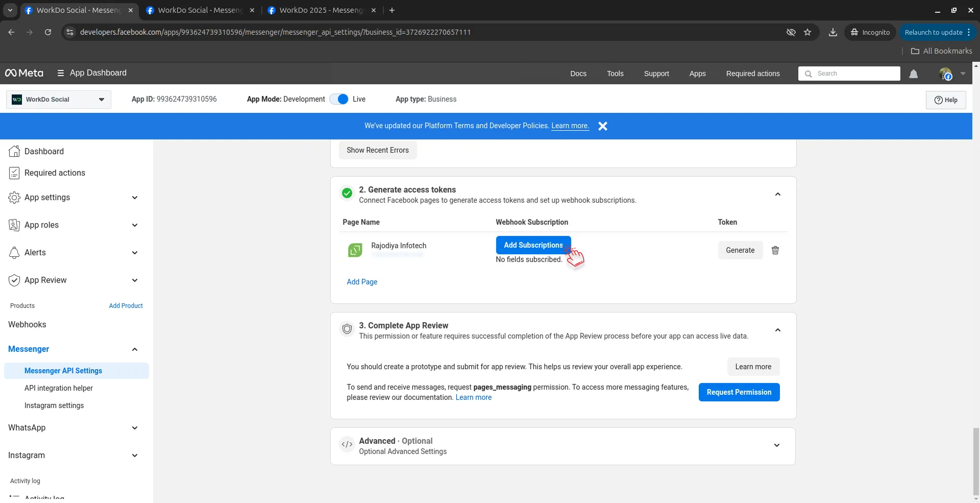Reload the page
The image size is (980, 503).
48,32
